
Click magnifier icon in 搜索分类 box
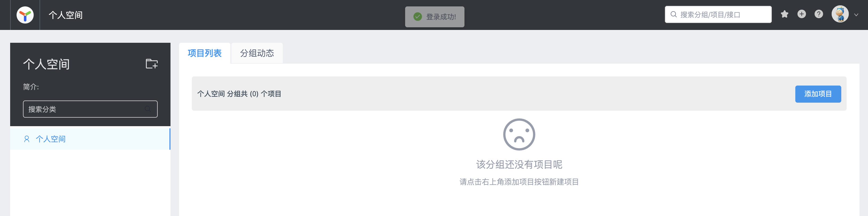point(148,109)
